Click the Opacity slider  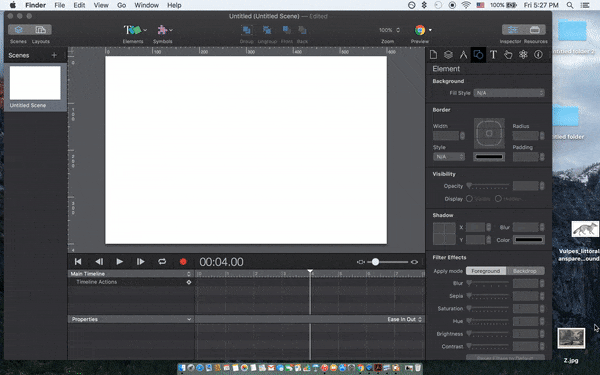coord(488,186)
